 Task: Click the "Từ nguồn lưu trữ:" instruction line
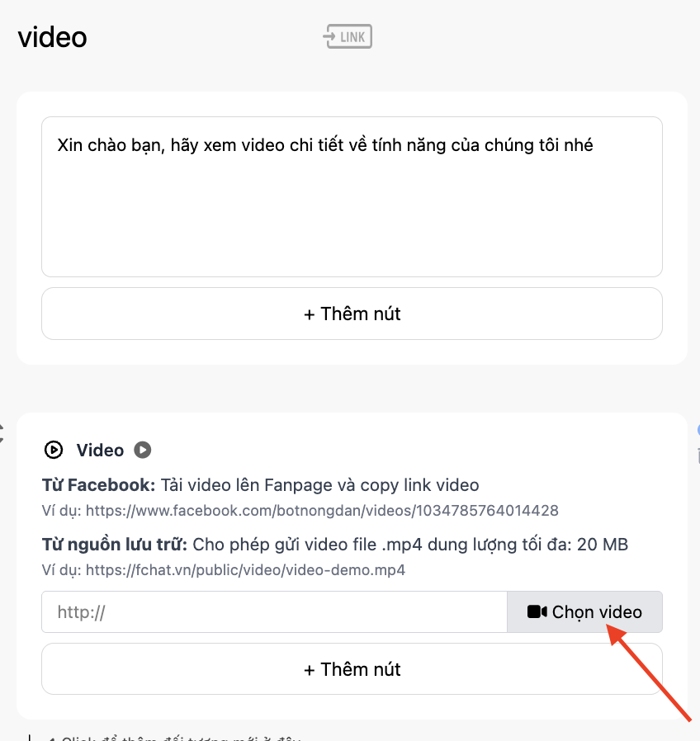tap(335, 545)
